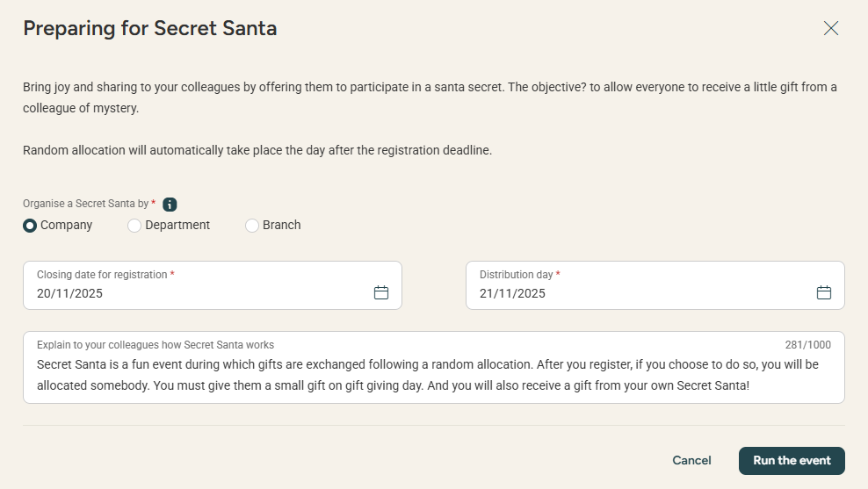Image resolution: width=868 pixels, height=489 pixels.
Task: Click the distribution day value 21/11/2025
Action: click(x=513, y=294)
